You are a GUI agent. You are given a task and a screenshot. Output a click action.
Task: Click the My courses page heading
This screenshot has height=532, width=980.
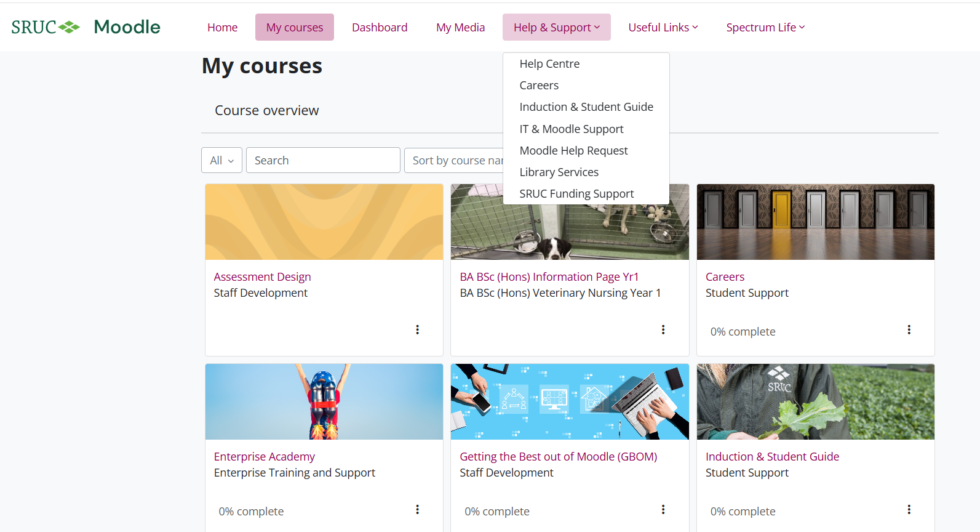coord(262,66)
